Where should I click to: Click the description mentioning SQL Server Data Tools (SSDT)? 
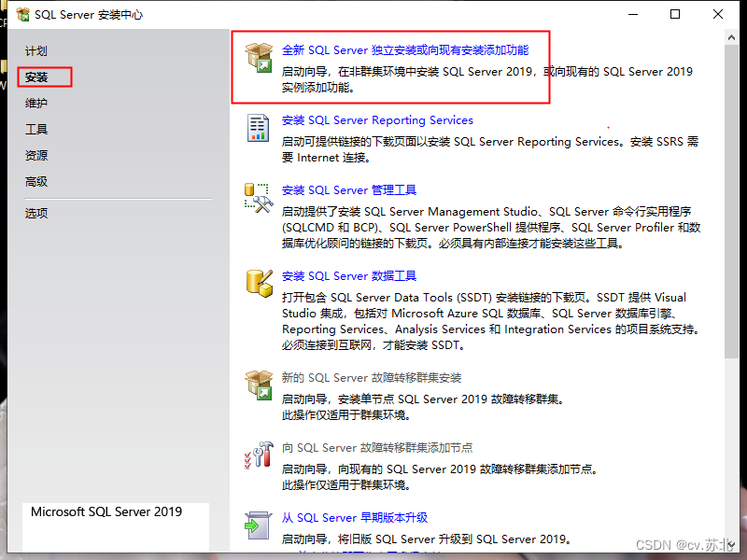[x=491, y=321]
